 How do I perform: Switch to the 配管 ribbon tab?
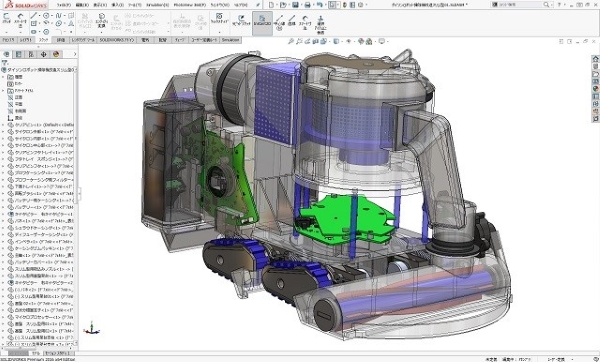click(163, 40)
